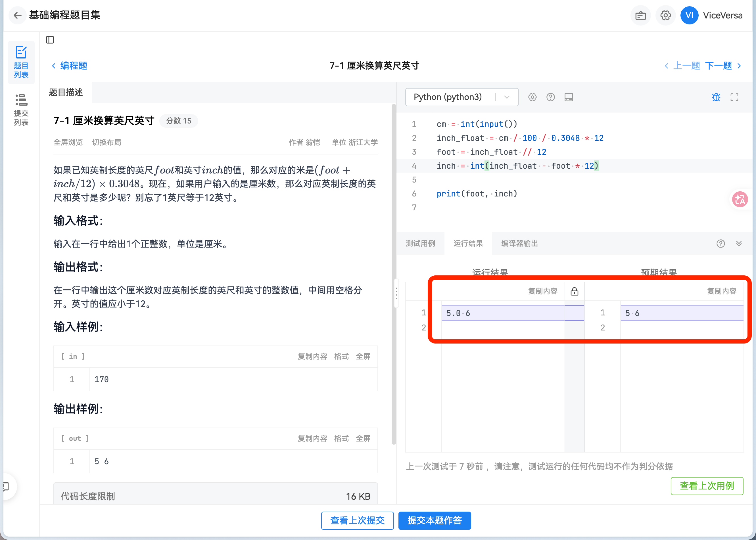Click help icon in results panel
Image resolution: width=756 pixels, height=540 pixels.
[x=721, y=244]
